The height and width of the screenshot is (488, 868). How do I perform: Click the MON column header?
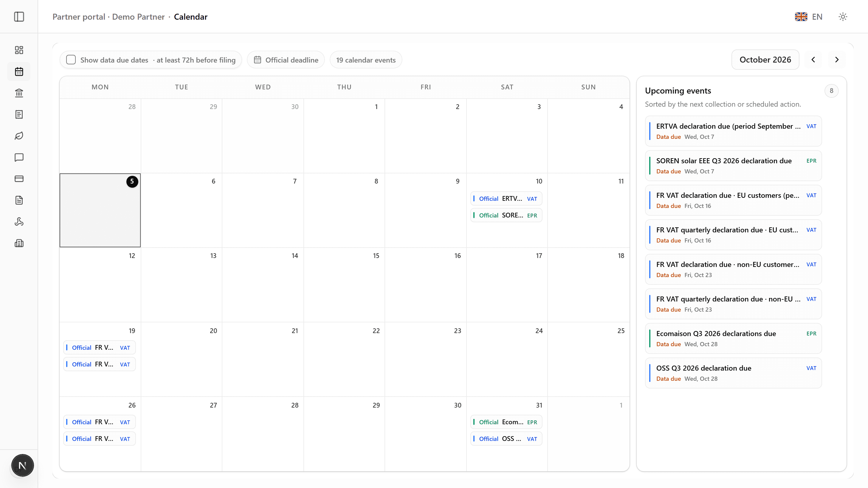tap(100, 87)
